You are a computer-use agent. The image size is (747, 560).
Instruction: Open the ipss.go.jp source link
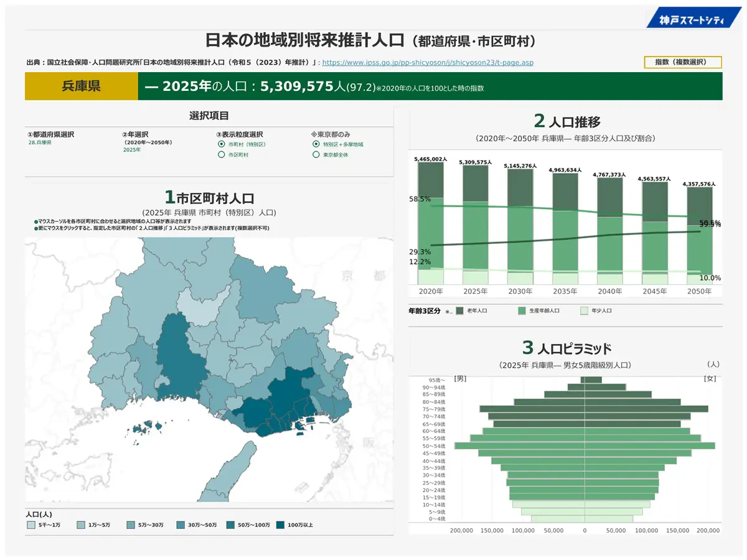click(x=427, y=63)
